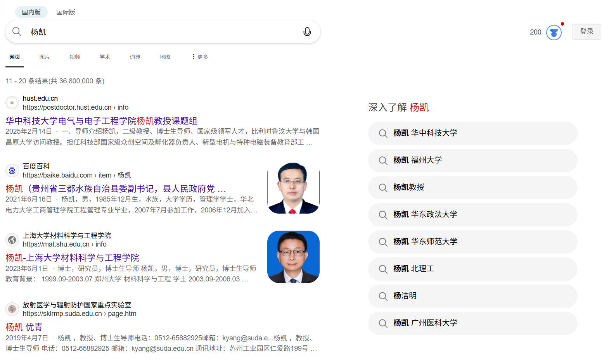
Task: Click the mat.shu.edu.cn globe favicon
Action: 12,240
